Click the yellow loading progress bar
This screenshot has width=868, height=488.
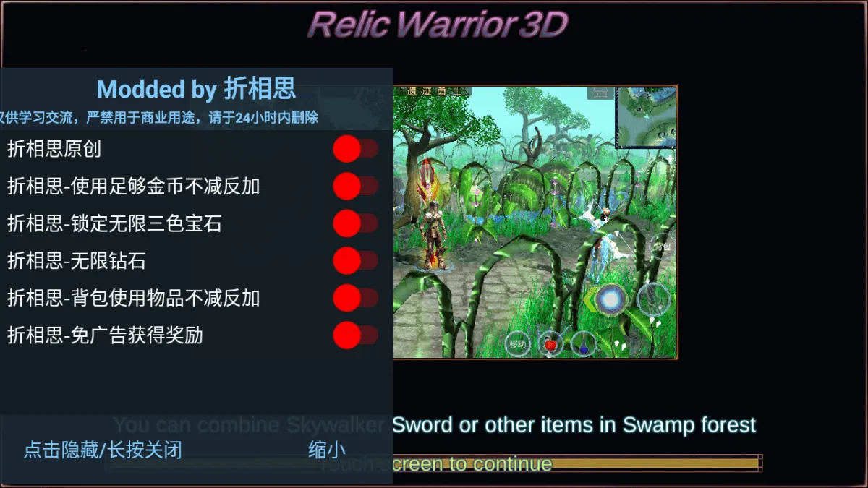434,463
